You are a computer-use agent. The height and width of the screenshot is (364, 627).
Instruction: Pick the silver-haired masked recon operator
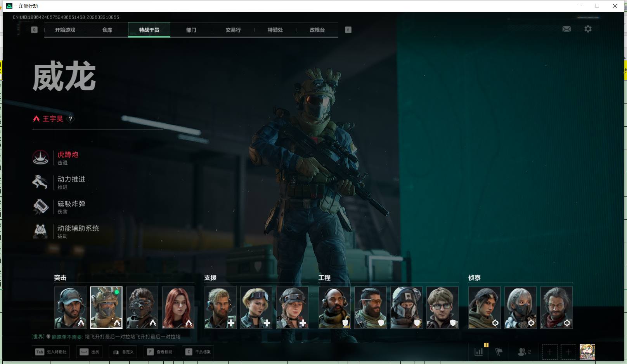point(520,307)
